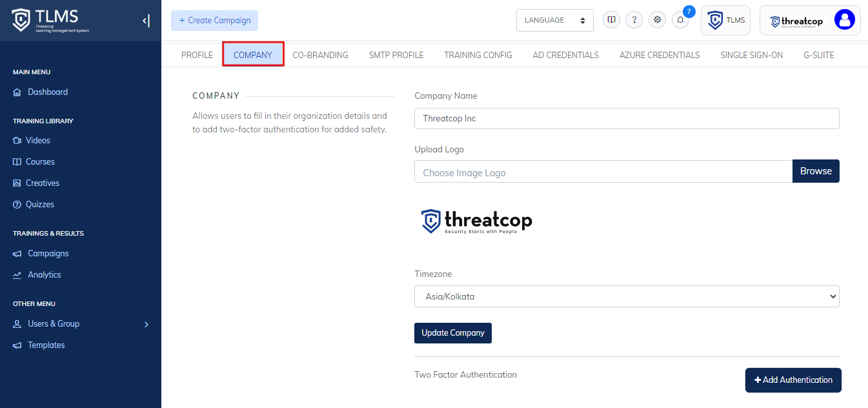
Task: Open notifications bell with 7 badge
Action: (680, 20)
